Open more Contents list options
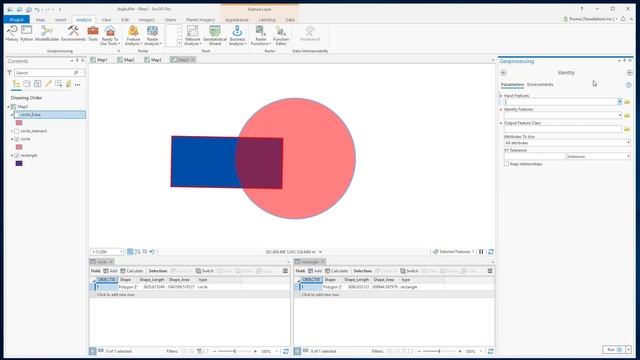 (x=78, y=84)
